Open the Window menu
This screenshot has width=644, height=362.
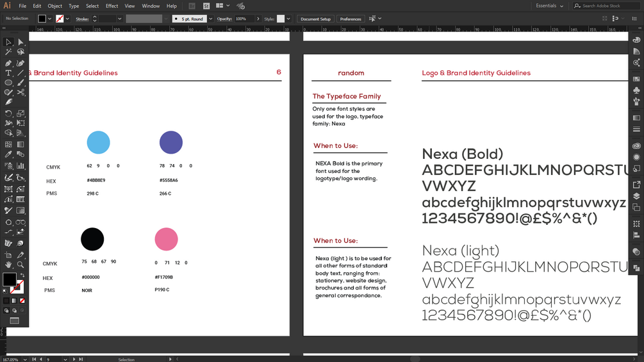(151, 6)
